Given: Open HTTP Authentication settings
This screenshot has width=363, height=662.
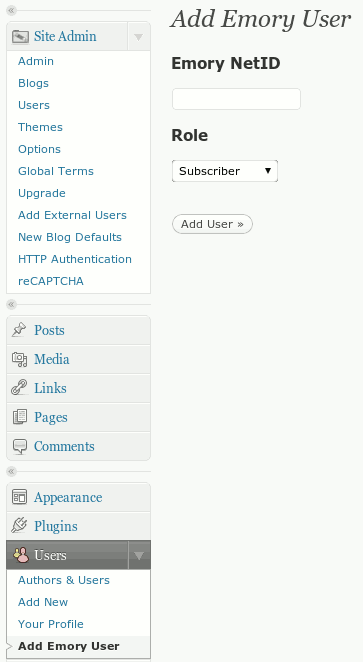Looking at the screenshot, I should click(75, 259).
